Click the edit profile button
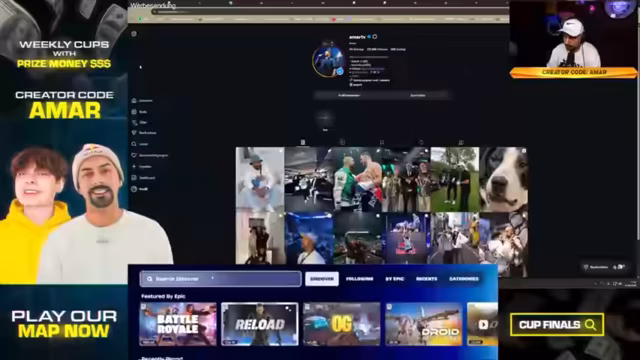Viewport: 640px width, 360px height. click(349, 95)
